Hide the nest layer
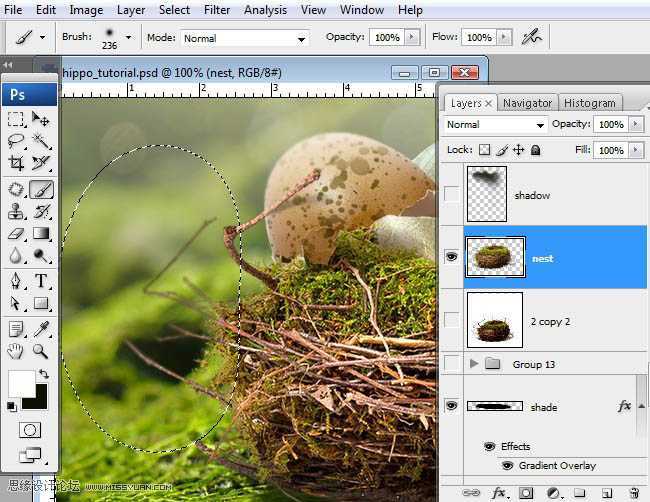 point(452,258)
